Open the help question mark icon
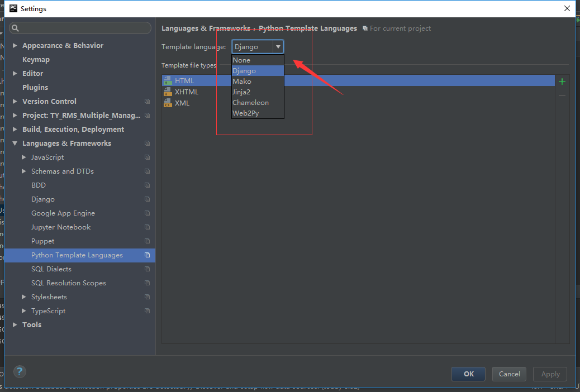The width and height of the screenshot is (580, 392). pyautogui.click(x=20, y=371)
